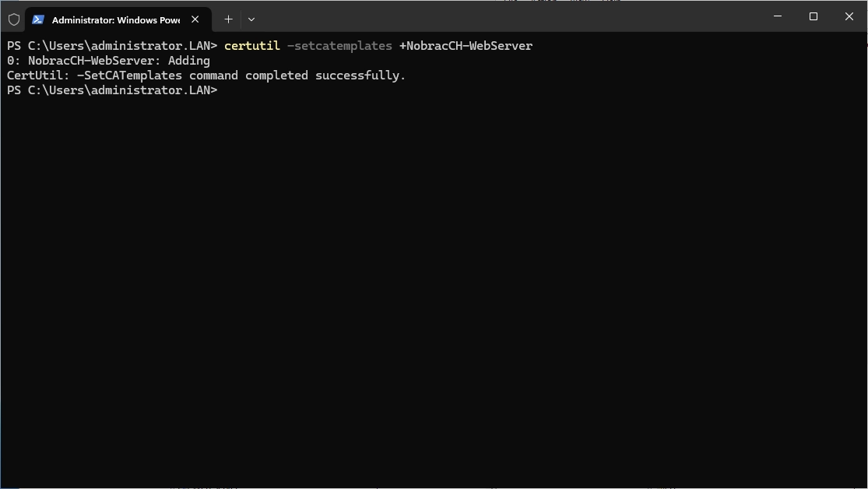Click the PowerShell icon on the tab
This screenshot has width=868, height=489.
pos(37,19)
